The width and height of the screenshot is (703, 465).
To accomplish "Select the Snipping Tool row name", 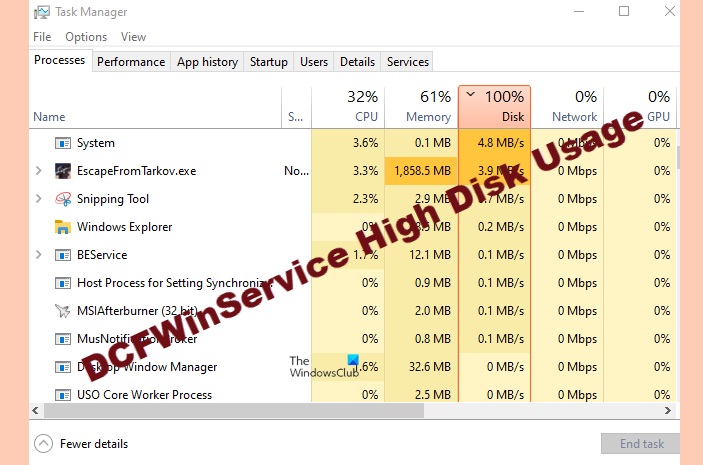I will pyautogui.click(x=113, y=199).
